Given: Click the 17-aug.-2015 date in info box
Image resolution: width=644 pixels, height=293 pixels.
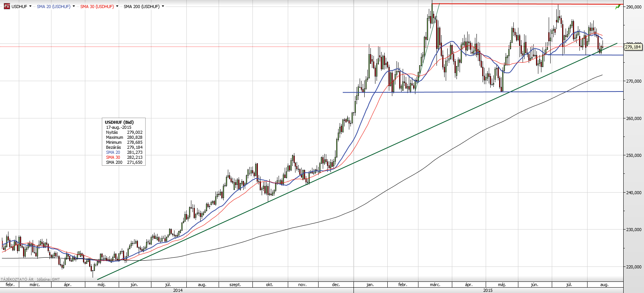Looking at the screenshot, I should [119, 127].
